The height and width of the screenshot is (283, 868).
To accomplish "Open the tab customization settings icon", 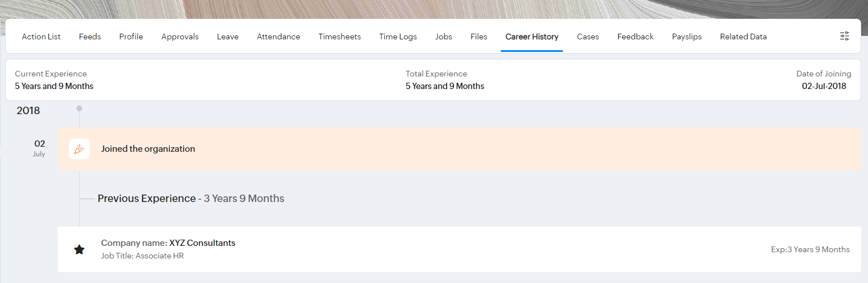I will 845,36.
